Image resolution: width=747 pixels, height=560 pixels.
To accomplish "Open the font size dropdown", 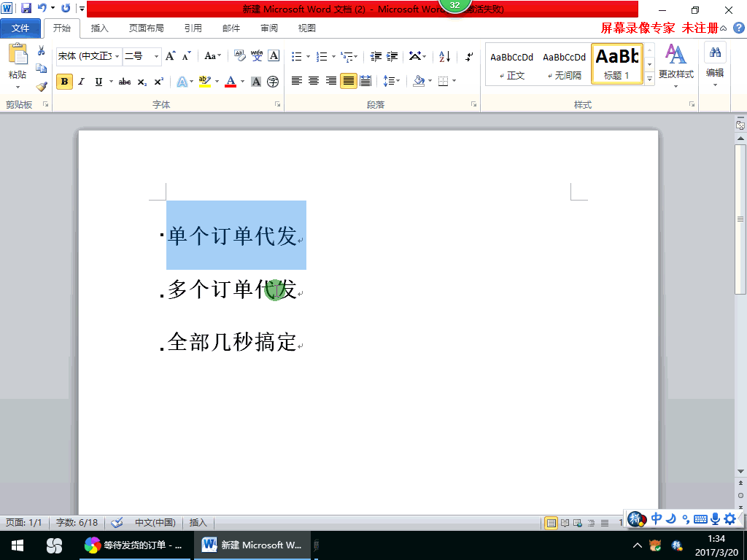I will (x=156, y=57).
